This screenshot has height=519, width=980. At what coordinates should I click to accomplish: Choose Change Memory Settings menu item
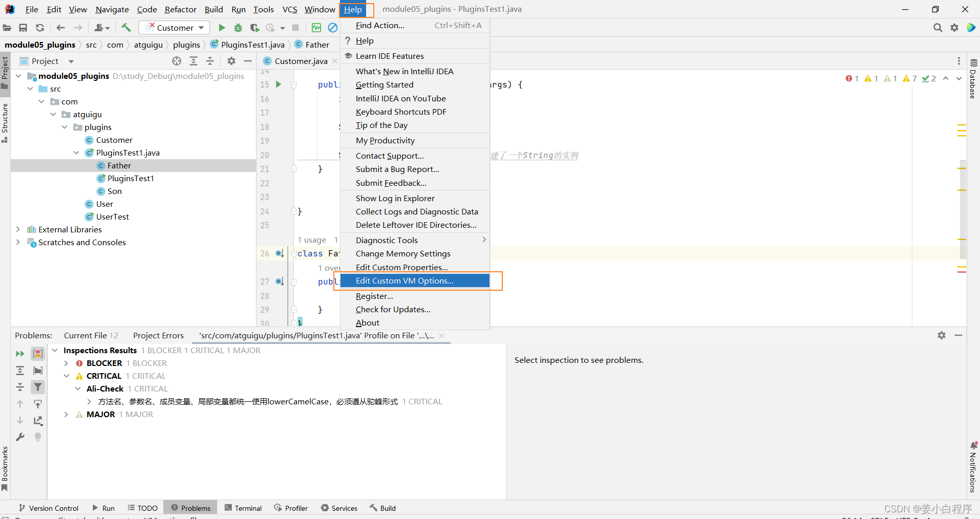[x=415, y=253]
